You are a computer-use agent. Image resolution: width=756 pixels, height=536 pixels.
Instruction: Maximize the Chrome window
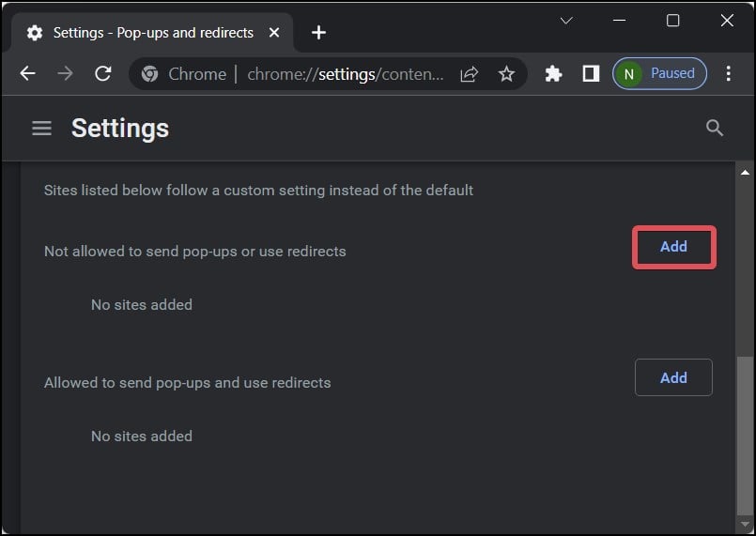pos(672,21)
